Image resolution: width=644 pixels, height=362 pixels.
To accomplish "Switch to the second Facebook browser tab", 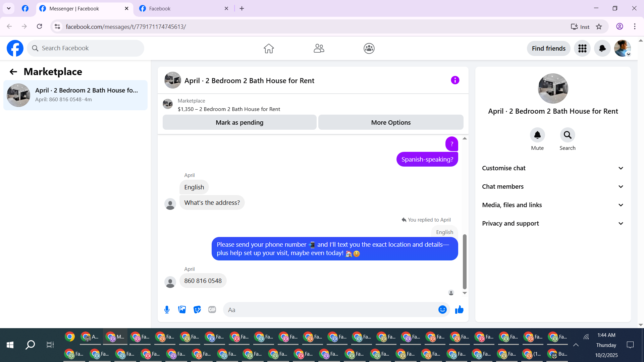I will coord(183,9).
